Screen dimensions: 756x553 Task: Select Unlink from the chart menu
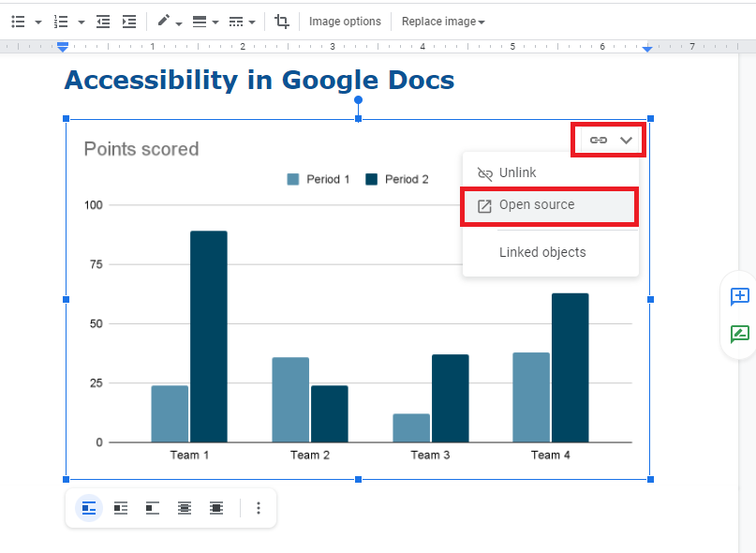pyautogui.click(x=517, y=173)
